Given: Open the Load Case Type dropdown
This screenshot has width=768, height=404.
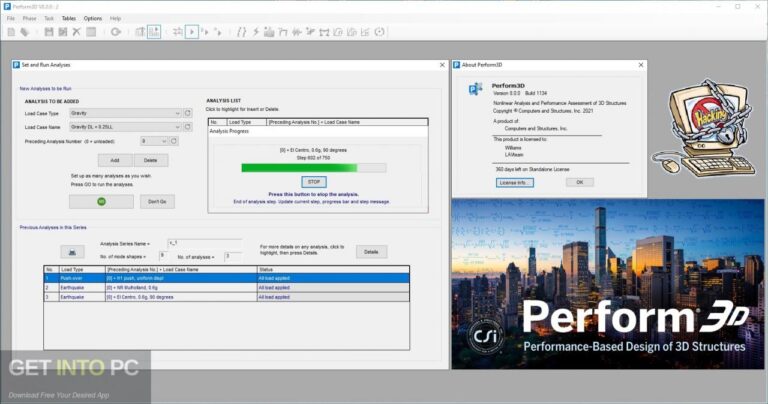Looking at the screenshot, I should (x=125, y=113).
